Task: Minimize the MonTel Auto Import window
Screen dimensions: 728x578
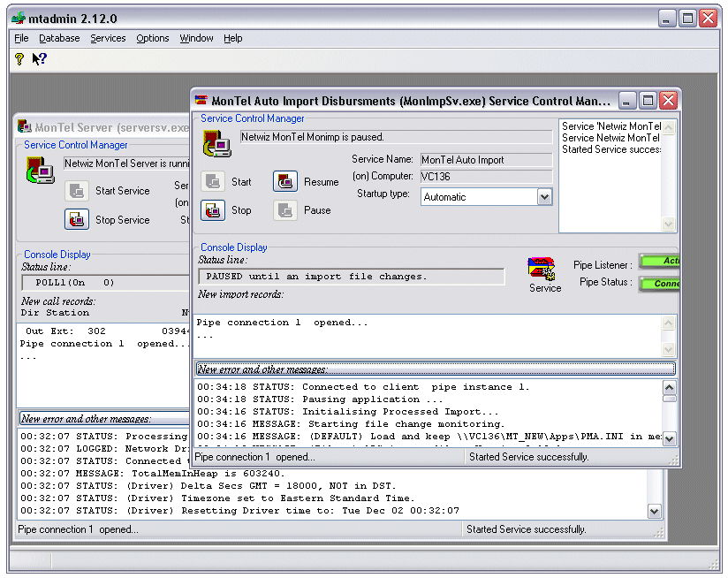Action: pyautogui.click(x=626, y=100)
